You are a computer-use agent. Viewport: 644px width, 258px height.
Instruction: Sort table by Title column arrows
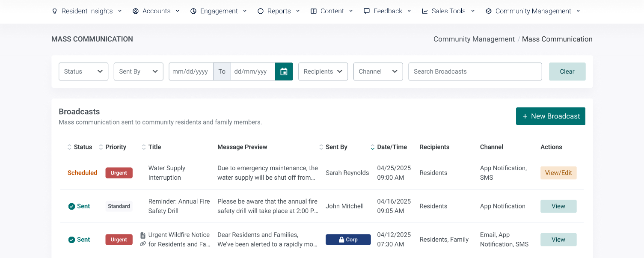[144, 147]
